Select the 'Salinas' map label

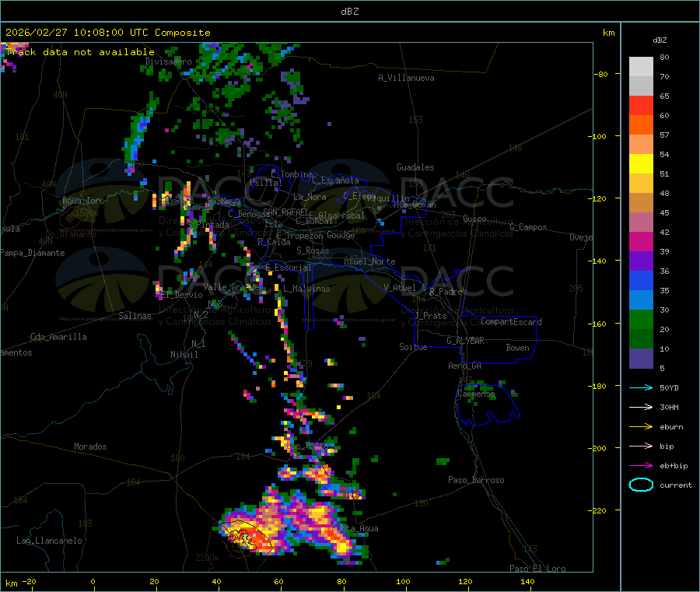pyautogui.click(x=135, y=316)
